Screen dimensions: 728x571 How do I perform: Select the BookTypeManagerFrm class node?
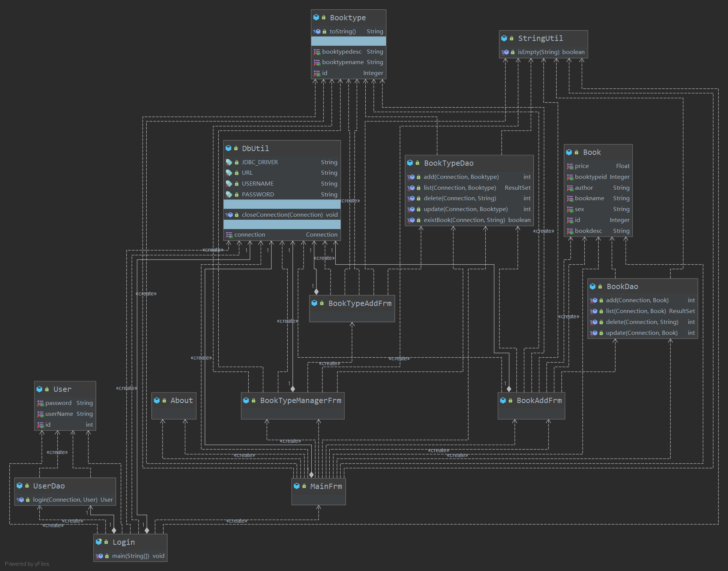[293, 406]
